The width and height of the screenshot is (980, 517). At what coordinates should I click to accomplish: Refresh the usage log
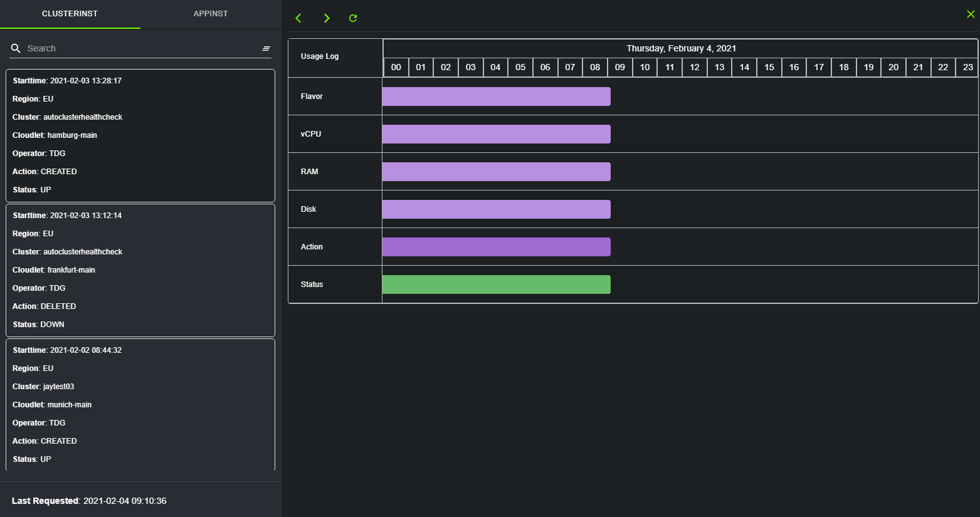tap(353, 18)
